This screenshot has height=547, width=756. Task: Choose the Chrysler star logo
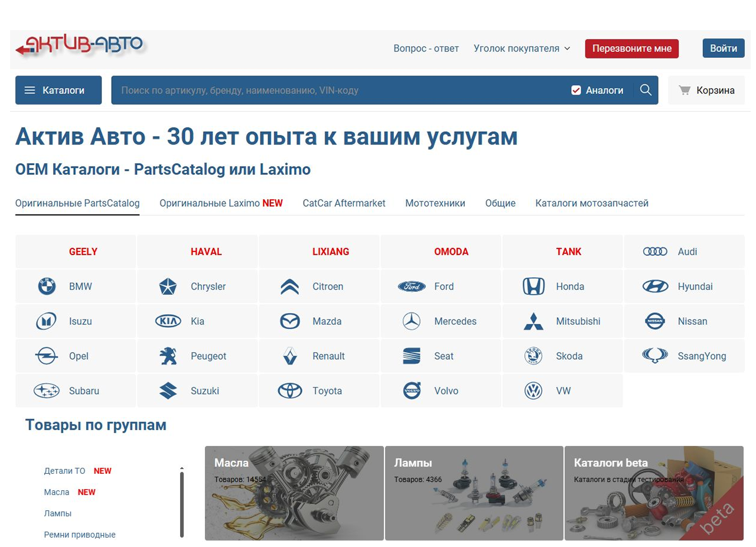point(168,286)
